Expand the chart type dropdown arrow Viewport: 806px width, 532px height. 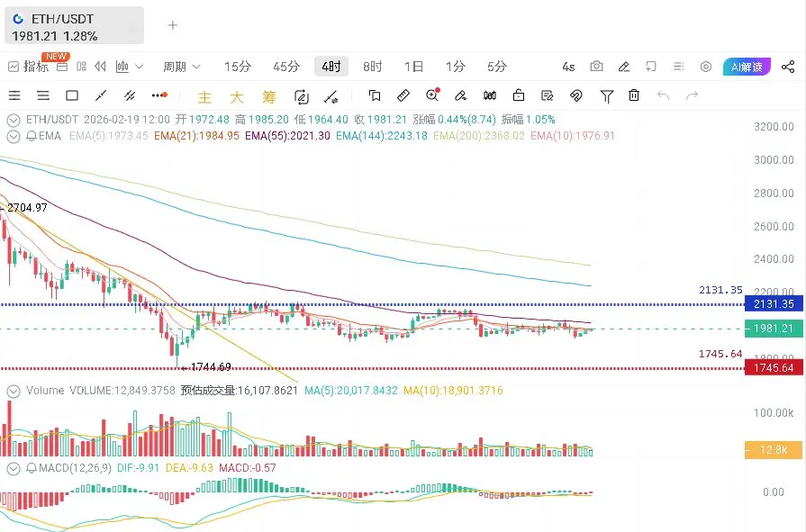tap(140, 67)
